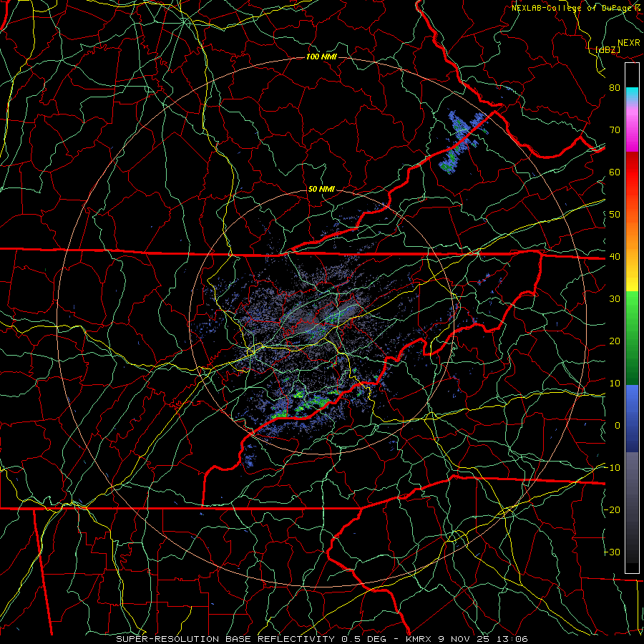Click the "50 NMI" range ring label
Screen dimensions: 644x644
coord(321,189)
